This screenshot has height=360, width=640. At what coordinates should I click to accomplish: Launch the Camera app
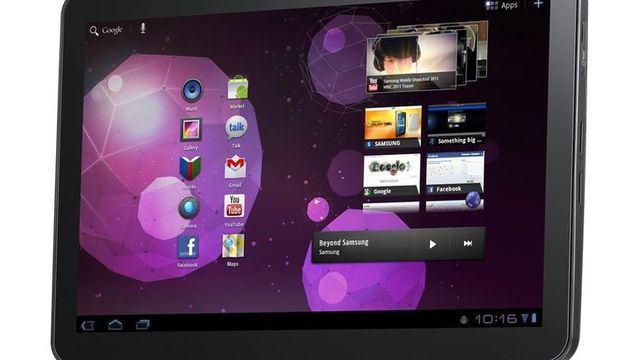coord(189,208)
